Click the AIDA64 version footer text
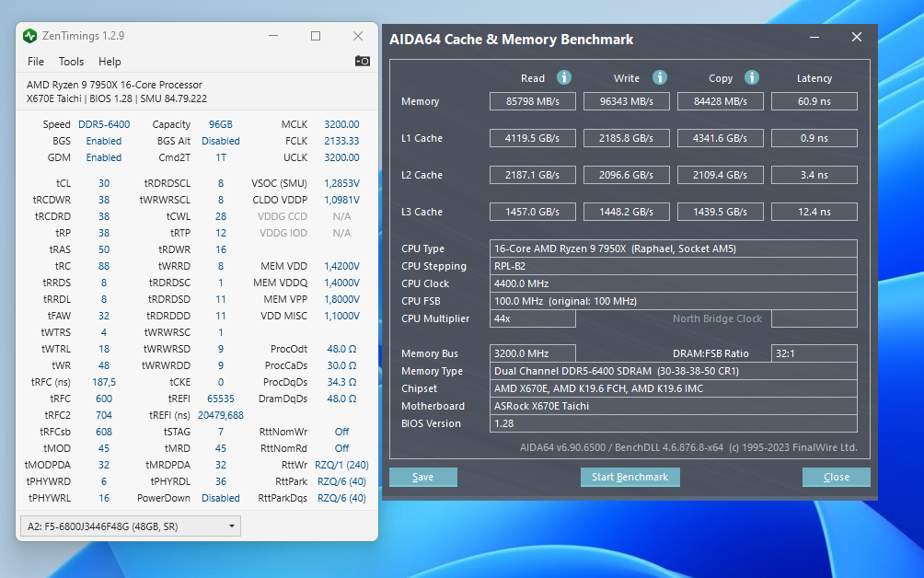The width and height of the screenshot is (924, 578). (688, 447)
